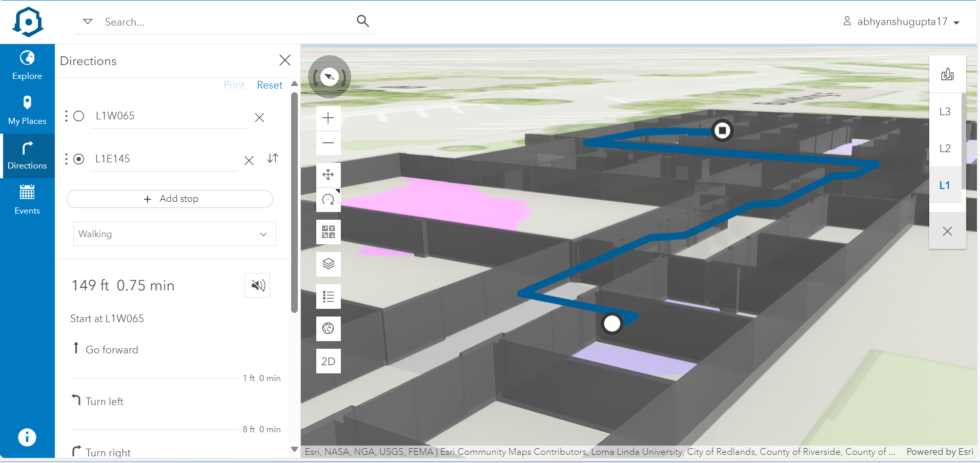Viewport: 980px width, 463px height.
Task: Select L1W065 as the route destination
Action: 79,116
